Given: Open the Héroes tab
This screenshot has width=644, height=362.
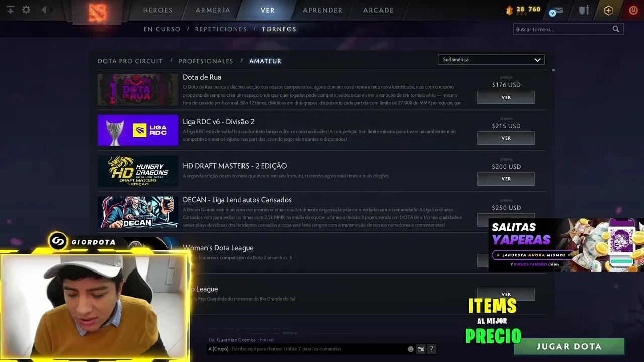Looking at the screenshot, I should click(157, 10).
